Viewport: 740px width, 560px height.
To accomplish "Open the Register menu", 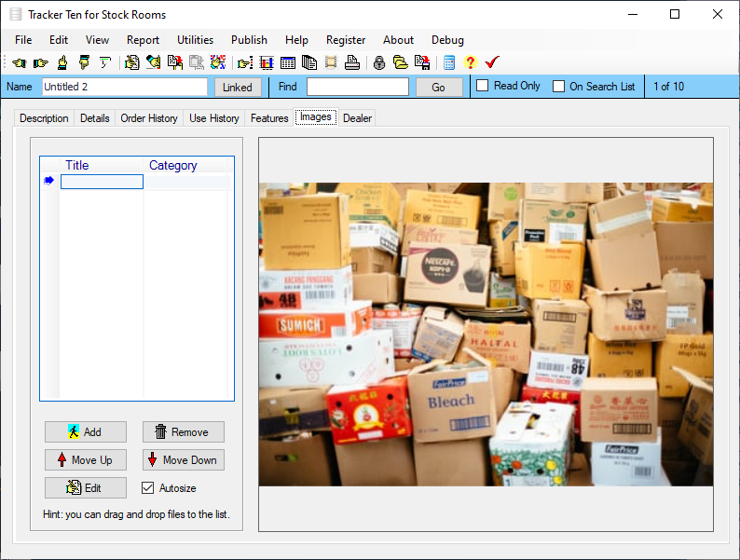I will point(346,40).
